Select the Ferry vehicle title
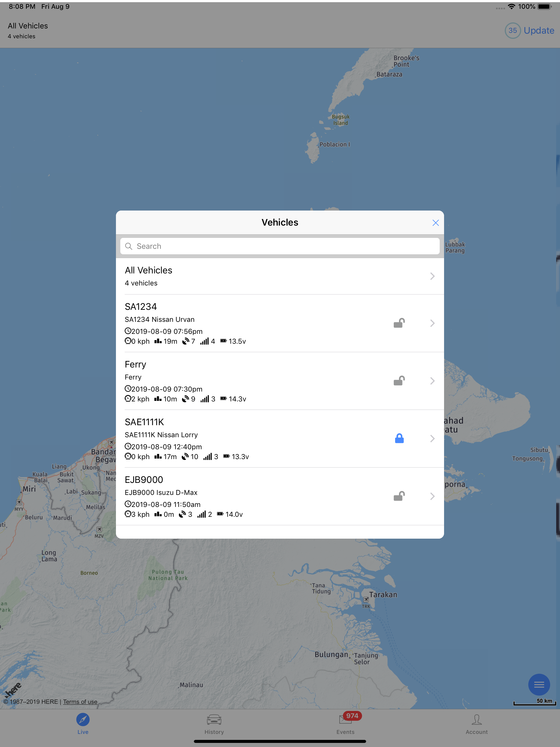The image size is (560, 747). [x=135, y=364]
